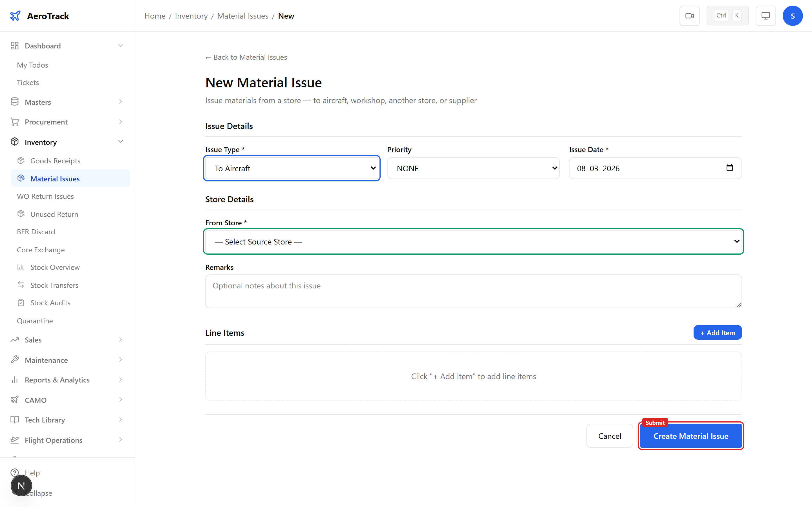Open the Stock Overview chart icon
812x507 pixels.
click(21, 267)
